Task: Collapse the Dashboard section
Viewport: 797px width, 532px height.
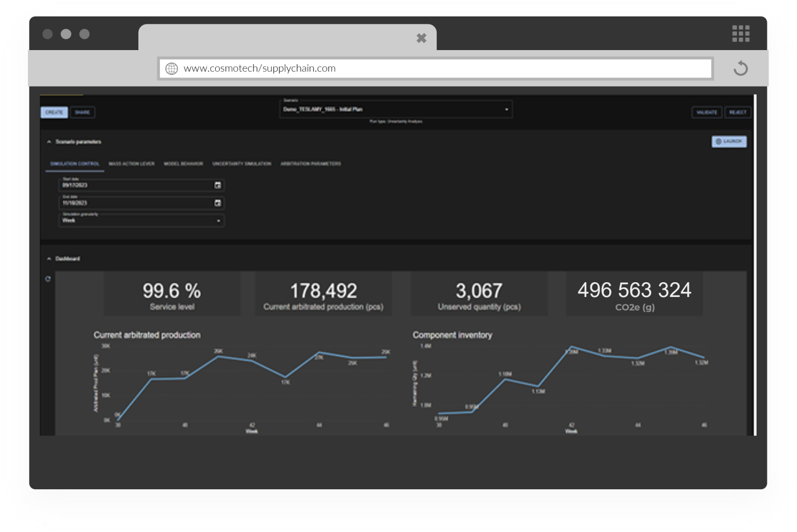Action: 49,259
